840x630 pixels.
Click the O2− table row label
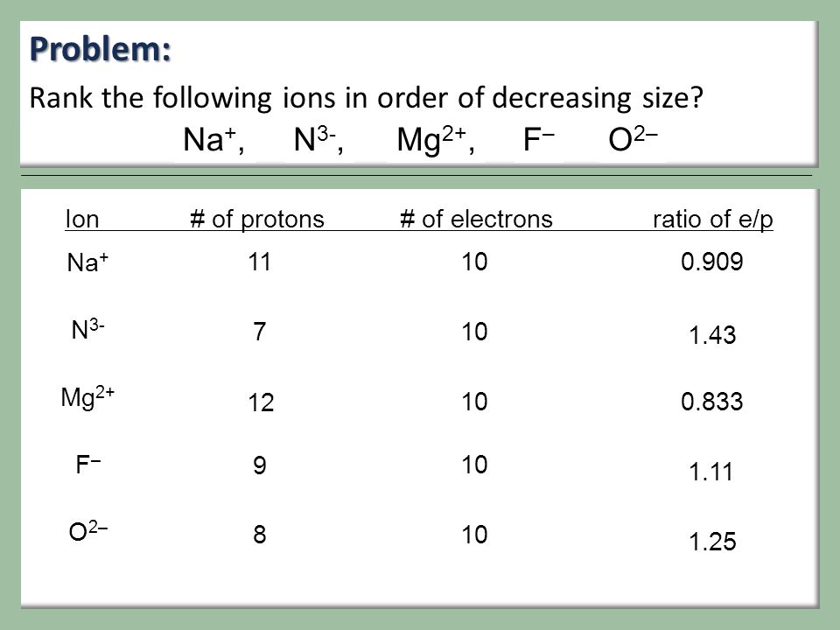[x=87, y=531]
